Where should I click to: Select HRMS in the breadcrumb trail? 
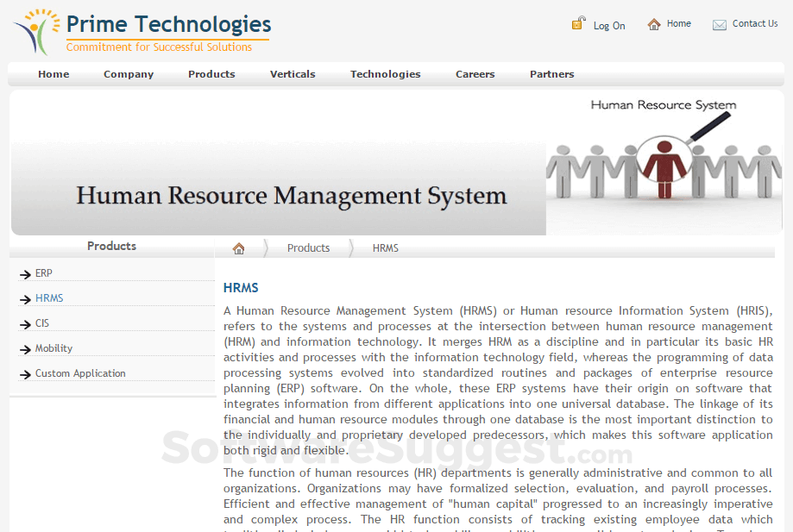pyautogui.click(x=385, y=247)
